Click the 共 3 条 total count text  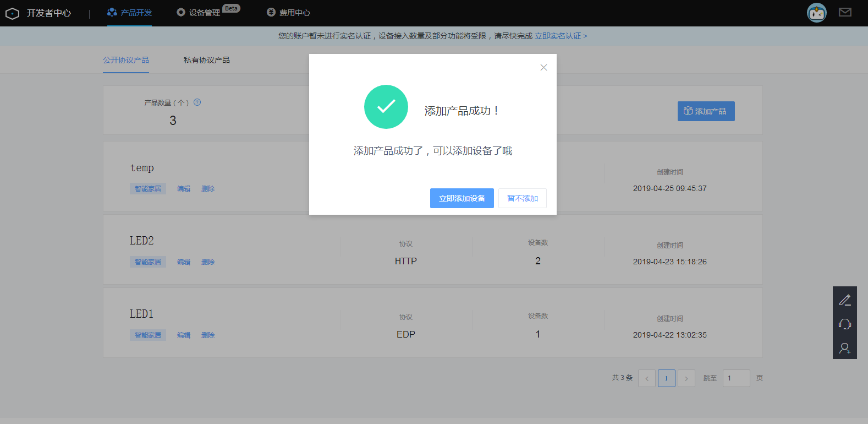[x=622, y=378]
